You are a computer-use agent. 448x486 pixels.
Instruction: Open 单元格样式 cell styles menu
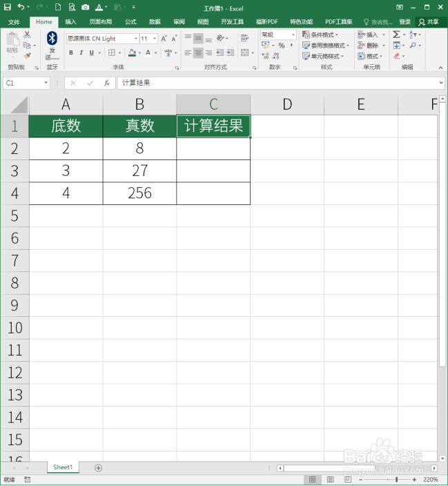click(x=323, y=56)
